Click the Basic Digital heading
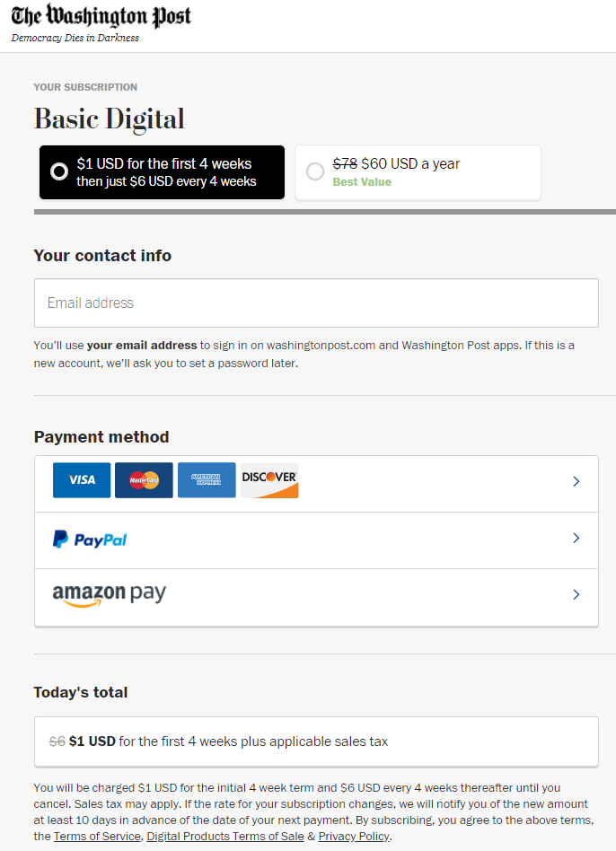616x851 pixels. coord(109,118)
